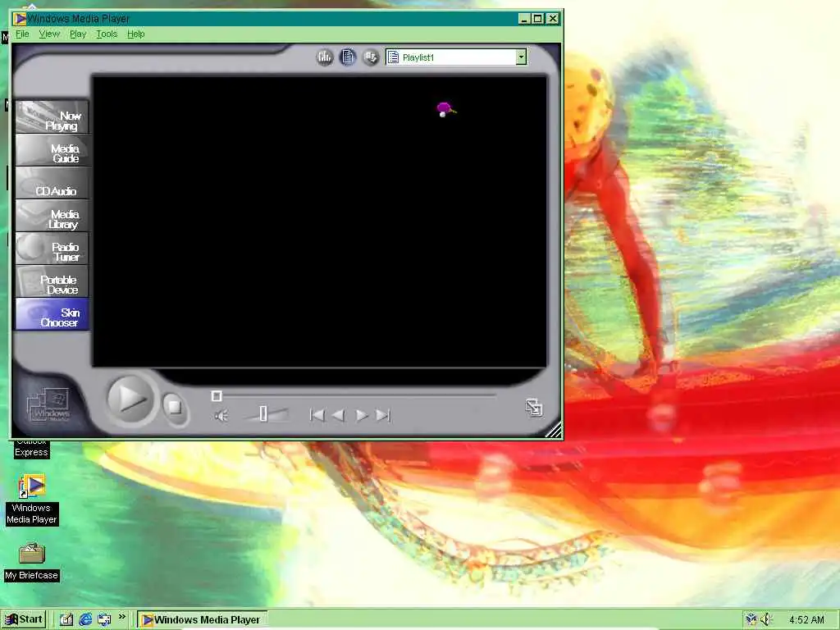Skip to the previous track

[x=317, y=415]
